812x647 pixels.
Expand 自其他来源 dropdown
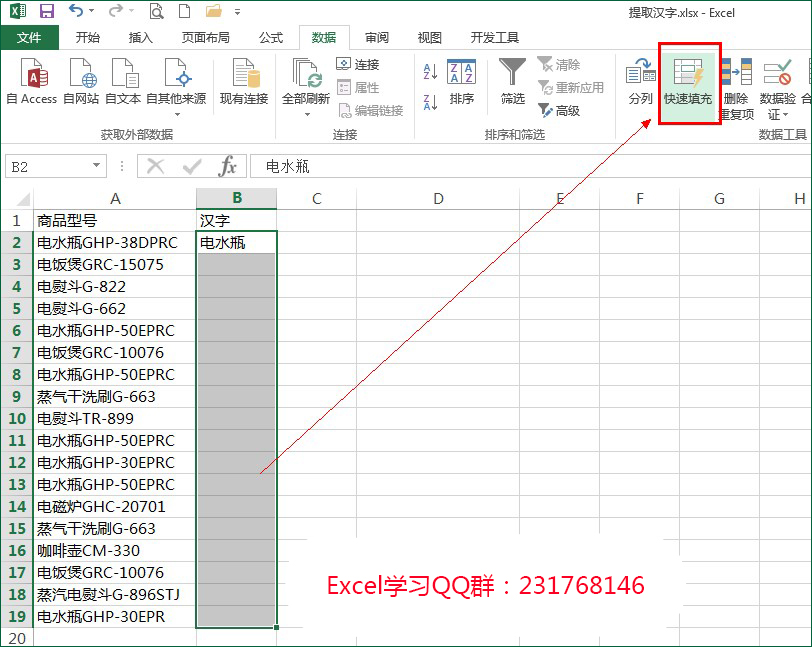[x=177, y=114]
